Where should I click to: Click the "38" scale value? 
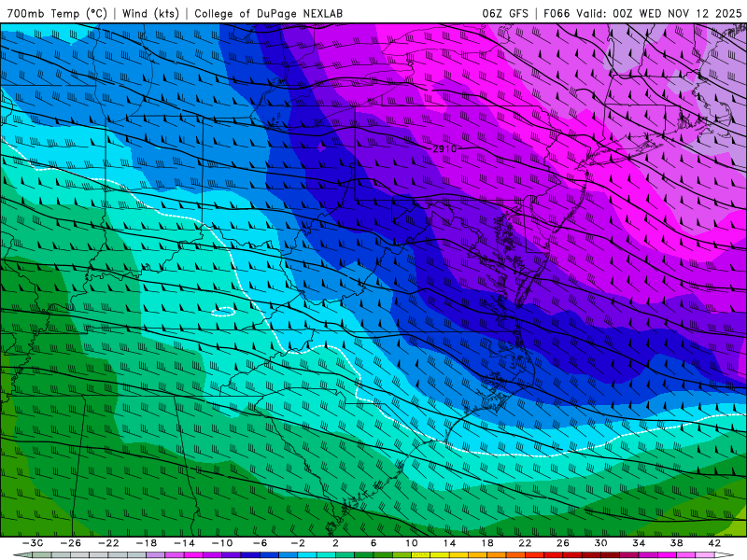(676, 543)
